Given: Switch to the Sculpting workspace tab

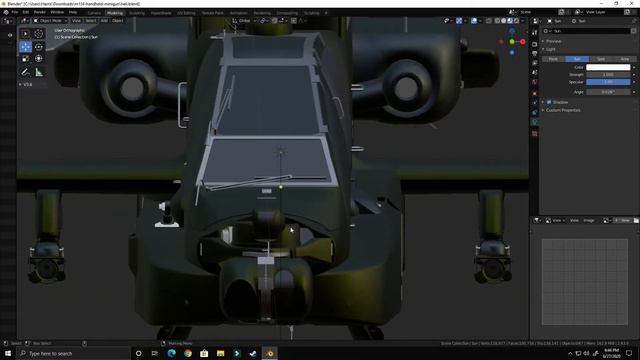Looking at the screenshot, I should coord(137,13).
